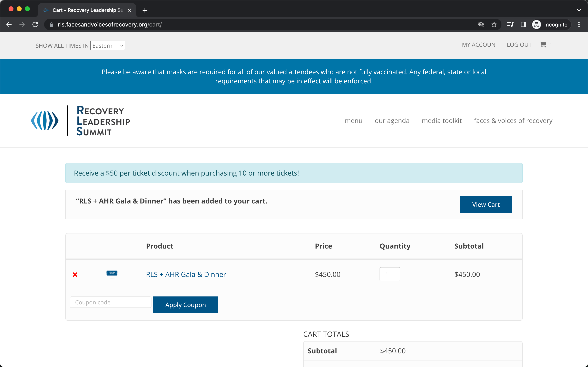Viewport: 588px width, 367px height.
Task: Remove RLS + AHR Gala item with red X
Action: (75, 274)
